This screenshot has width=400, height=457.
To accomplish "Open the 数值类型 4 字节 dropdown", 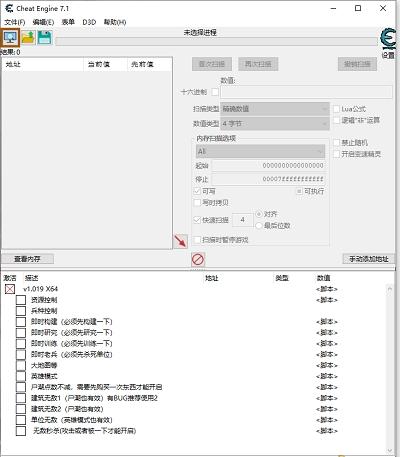I will point(275,124).
